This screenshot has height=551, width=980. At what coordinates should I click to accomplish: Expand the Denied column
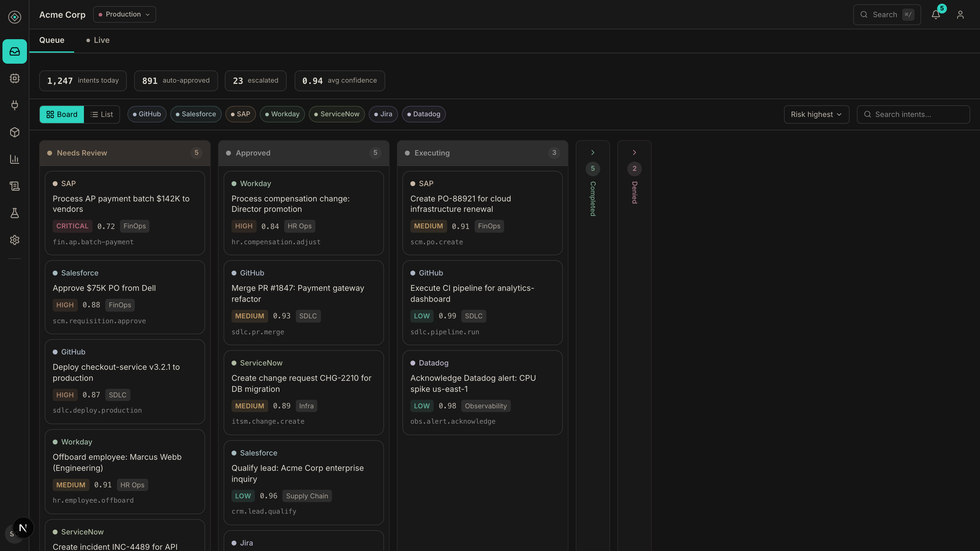tap(634, 152)
